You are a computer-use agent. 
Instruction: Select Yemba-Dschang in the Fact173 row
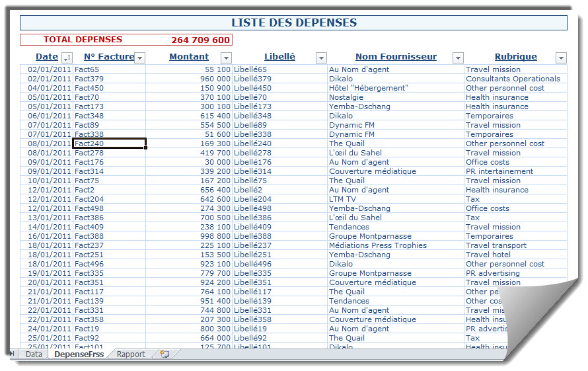[396, 106]
